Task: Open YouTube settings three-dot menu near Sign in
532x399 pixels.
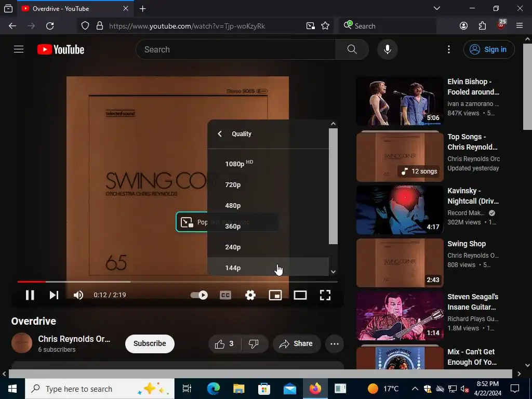Action: pos(448,49)
